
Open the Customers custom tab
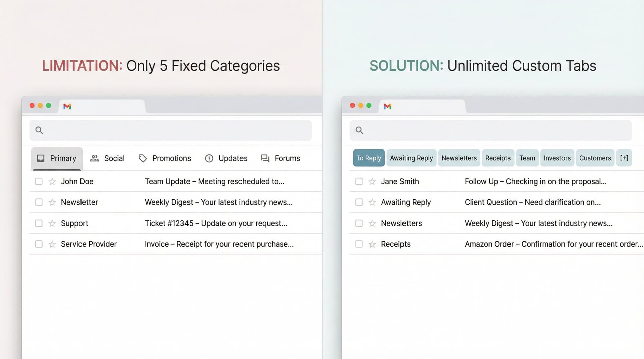(595, 158)
